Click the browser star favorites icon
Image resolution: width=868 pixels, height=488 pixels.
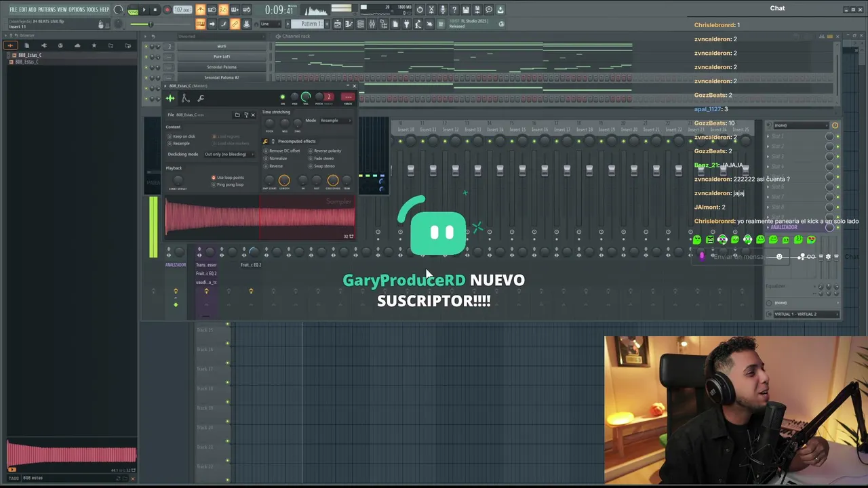(94, 45)
